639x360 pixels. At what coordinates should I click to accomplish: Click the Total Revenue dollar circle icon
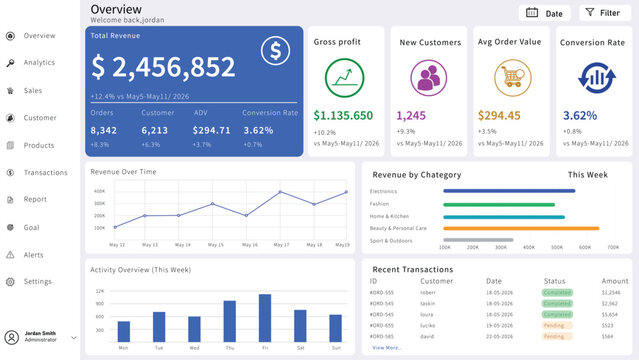tap(275, 51)
